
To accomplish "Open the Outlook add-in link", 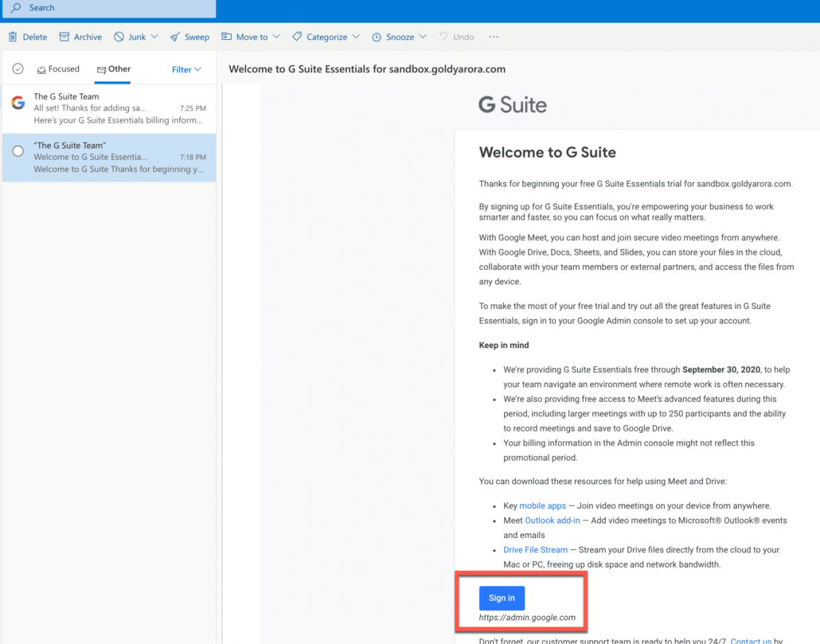I will tap(553, 521).
